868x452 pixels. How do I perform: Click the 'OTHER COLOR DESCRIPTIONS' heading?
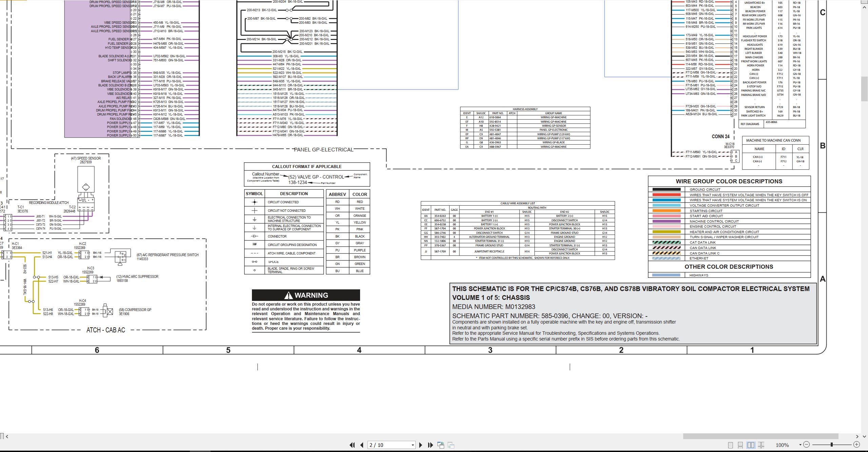click(729, 267)
